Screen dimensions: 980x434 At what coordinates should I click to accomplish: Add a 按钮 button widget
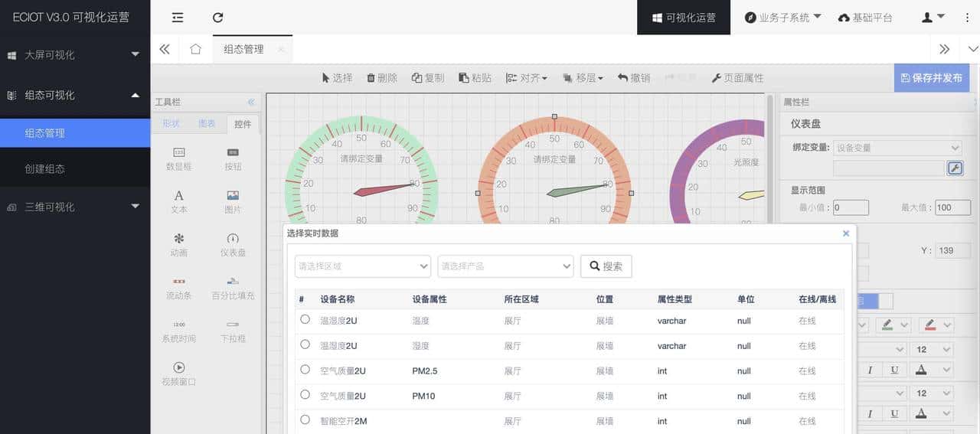233,158
